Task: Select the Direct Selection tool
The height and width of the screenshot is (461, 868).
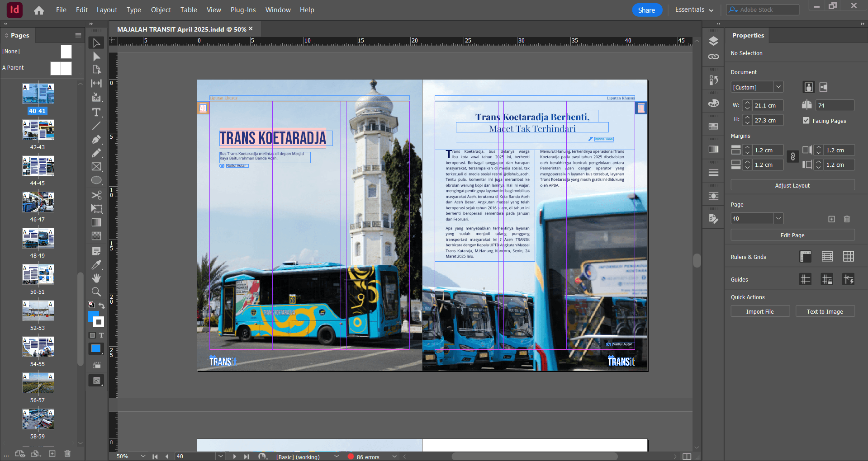Action: (96, 56)
